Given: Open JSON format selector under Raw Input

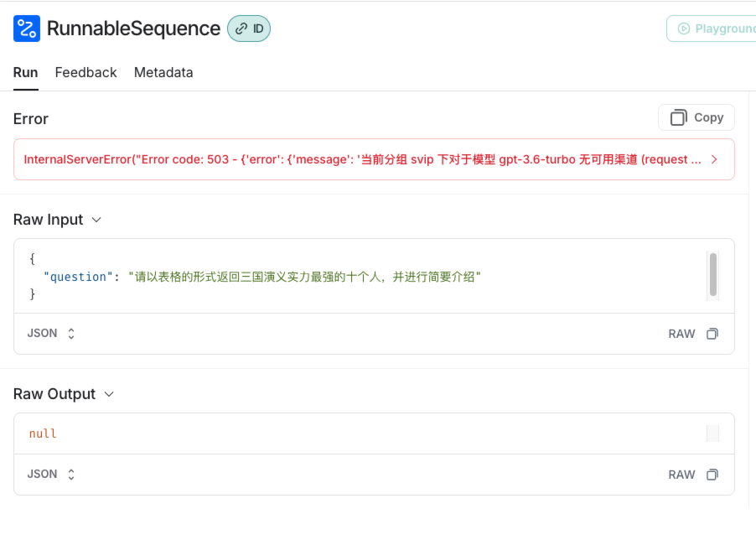Looking at the screenshot, I should (x=51, y=334).
